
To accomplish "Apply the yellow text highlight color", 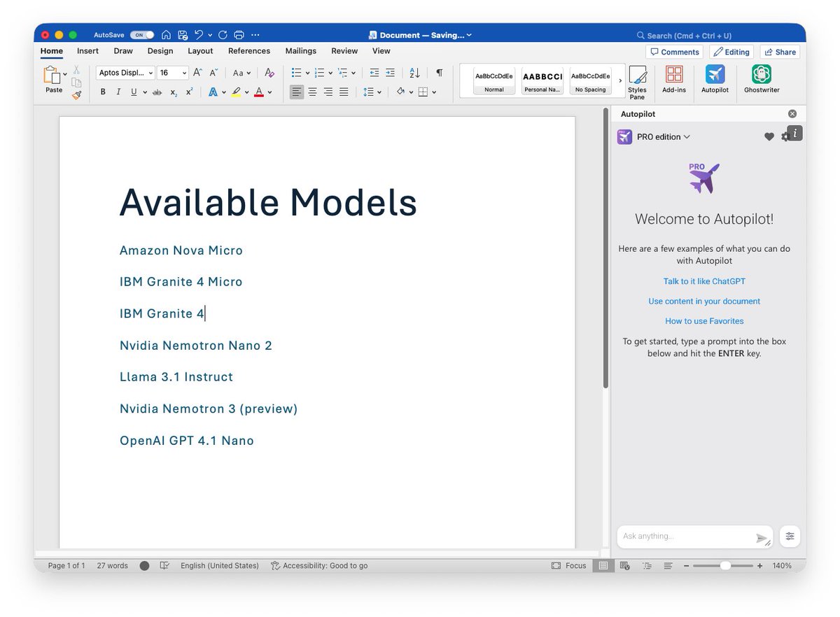I will [236, 92].
